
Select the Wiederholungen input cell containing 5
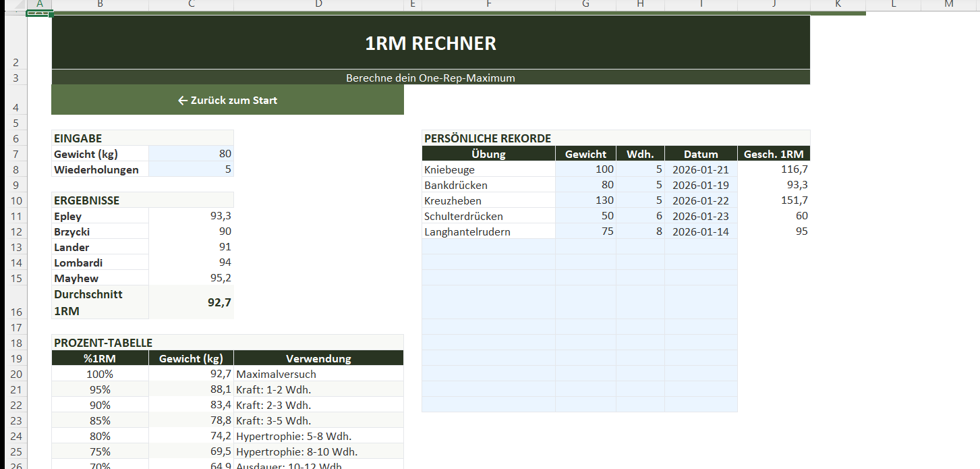(191, 169)
